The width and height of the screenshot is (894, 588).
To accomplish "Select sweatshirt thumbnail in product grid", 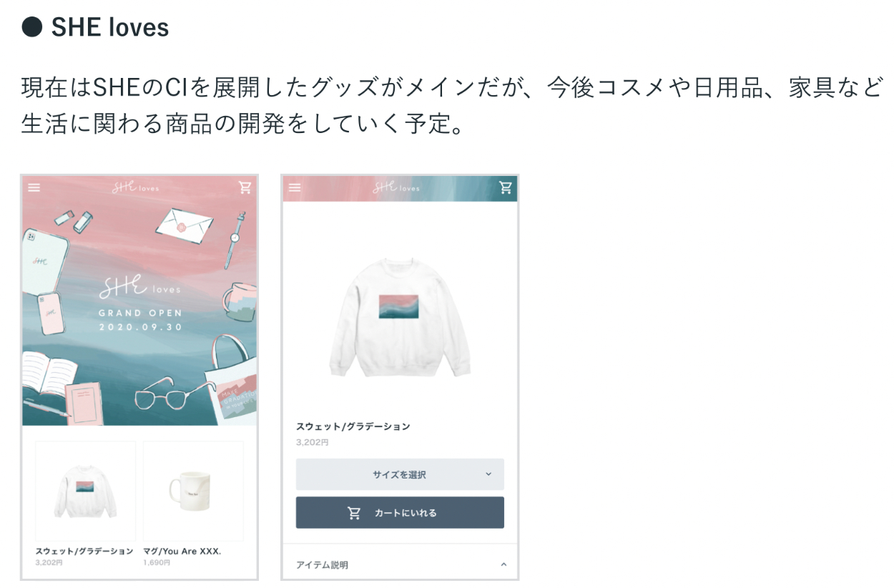I will (x=85, y=491).
